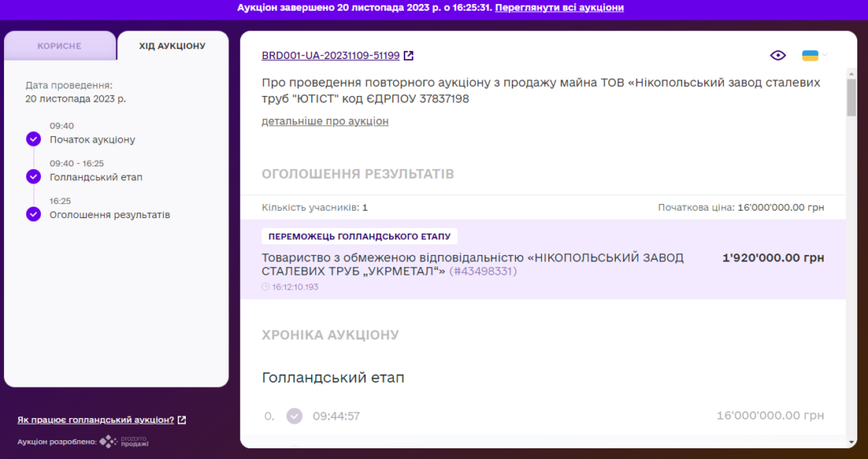The image size is (868, 459).
Task: Click external link icon next to голландський аукціон help
Action: pos(182,420)
